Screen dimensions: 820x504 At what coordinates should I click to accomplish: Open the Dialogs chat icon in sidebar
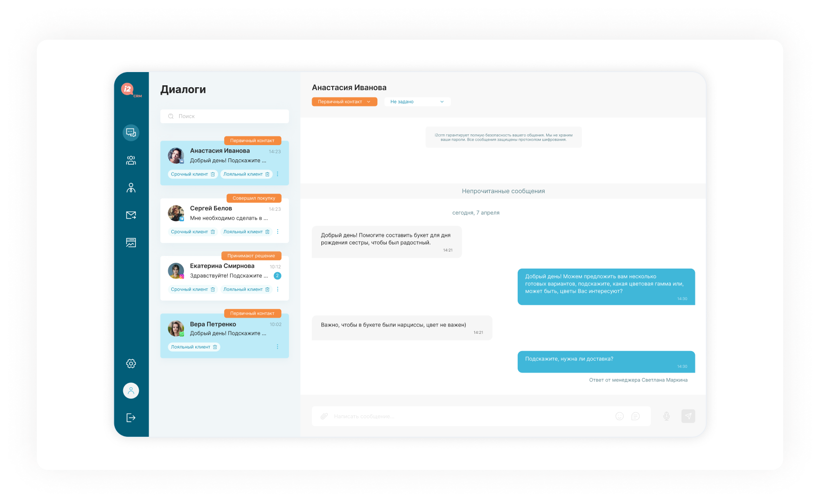click(131, 132)
